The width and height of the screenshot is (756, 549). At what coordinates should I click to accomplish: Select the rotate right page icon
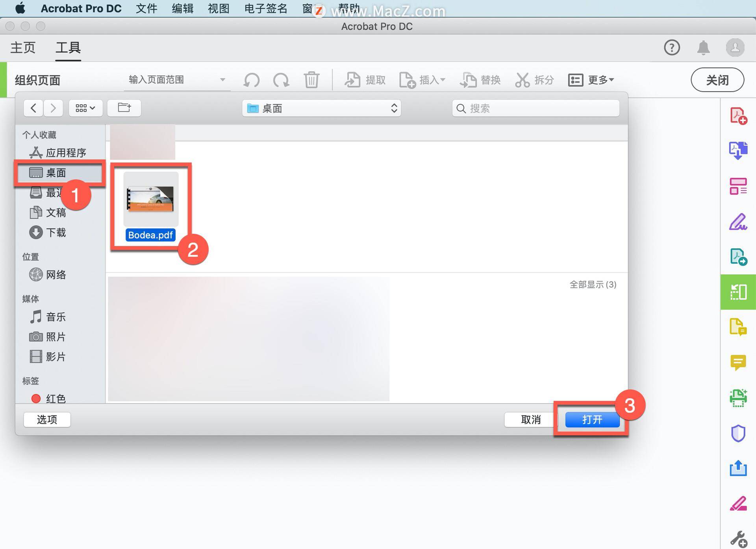281,80
